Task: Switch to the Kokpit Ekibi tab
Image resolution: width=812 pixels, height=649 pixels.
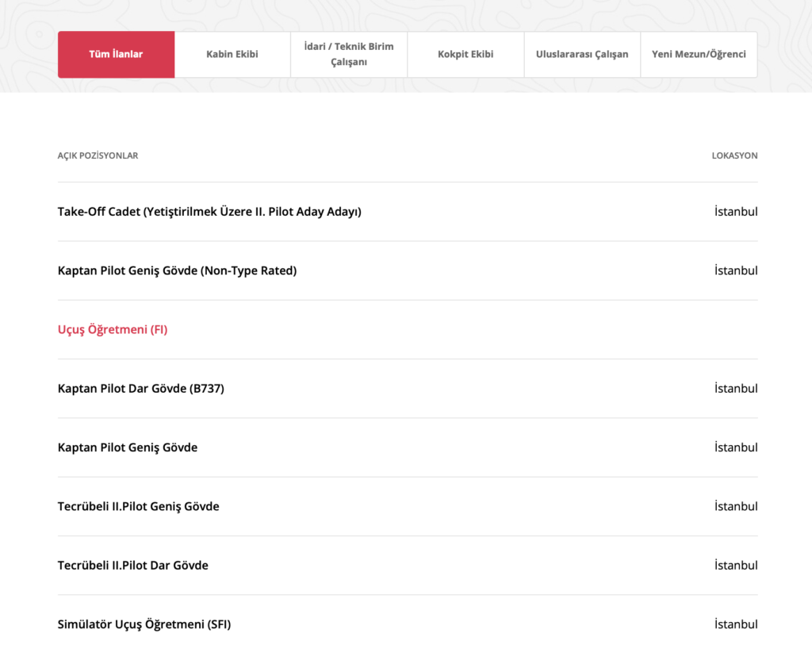Action: click(465, 55)
